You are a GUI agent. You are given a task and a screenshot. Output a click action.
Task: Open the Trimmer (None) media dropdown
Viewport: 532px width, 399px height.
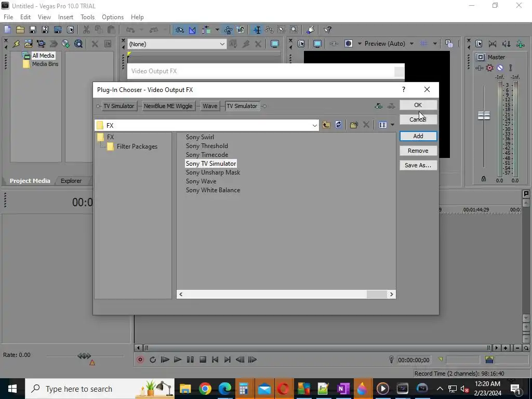[x=222, y=44]
